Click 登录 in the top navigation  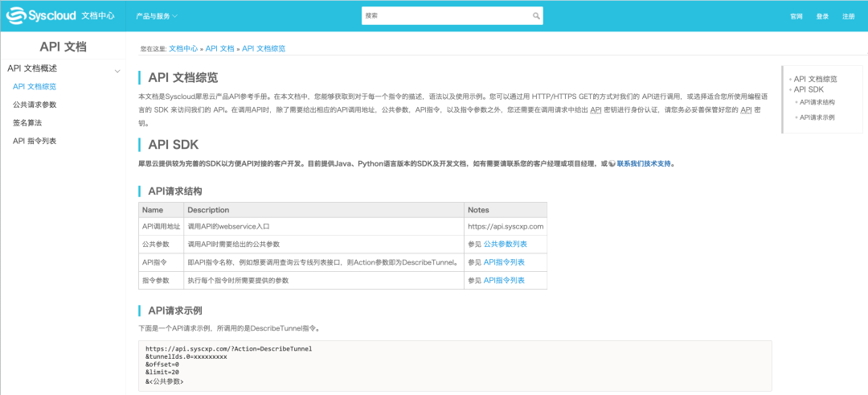click(822, 16)
